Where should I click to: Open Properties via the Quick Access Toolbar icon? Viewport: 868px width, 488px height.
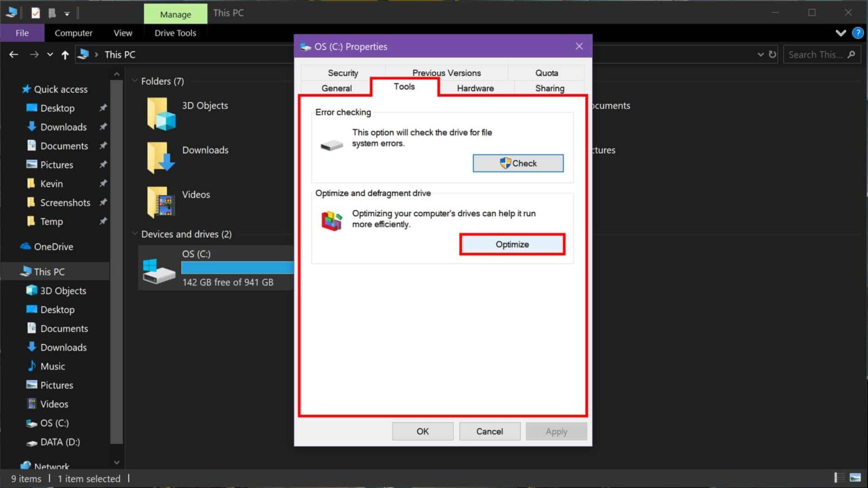coord(35,12)
